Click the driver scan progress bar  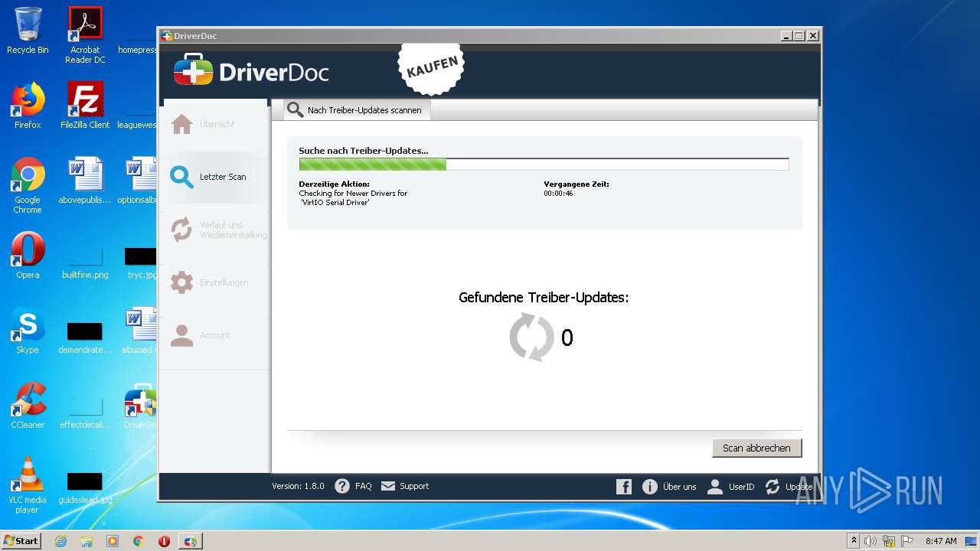(544, 165)
